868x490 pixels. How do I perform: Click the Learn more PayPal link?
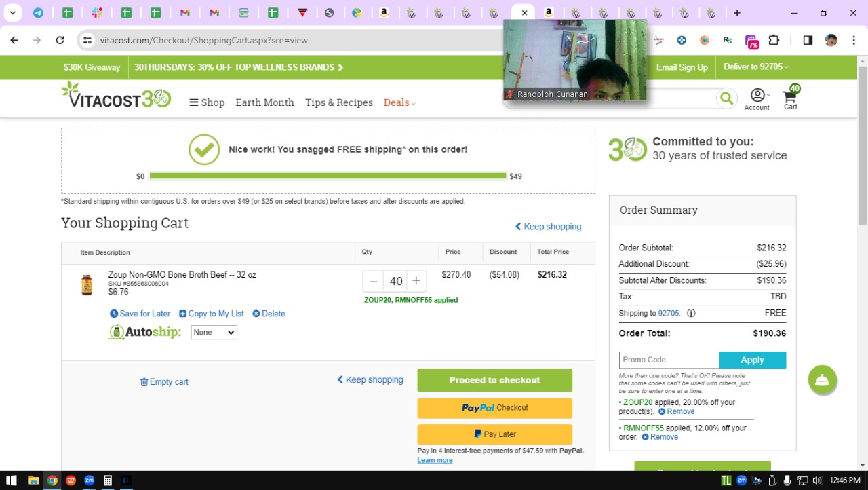coord(435,460)
